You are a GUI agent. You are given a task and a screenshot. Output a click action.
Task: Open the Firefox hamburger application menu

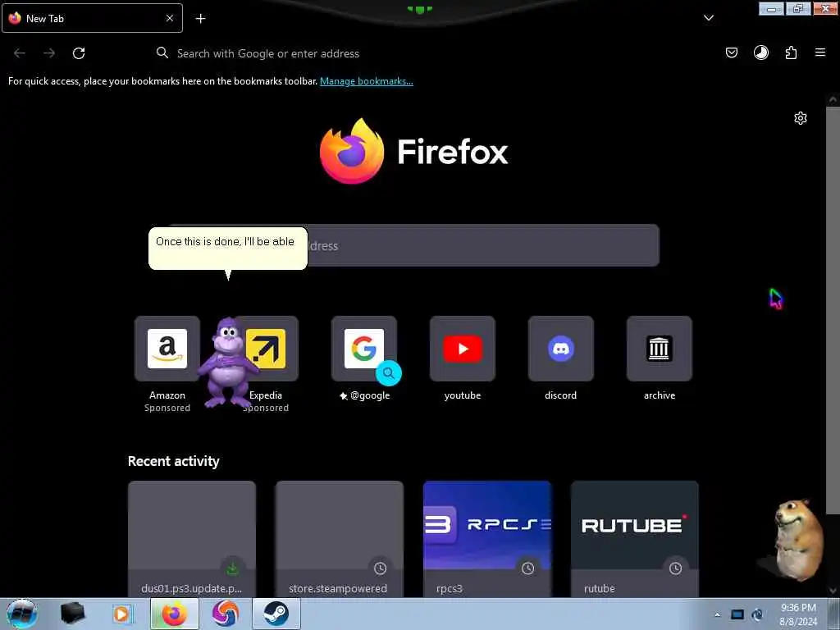pyautogui.click(x=820, y=52)
